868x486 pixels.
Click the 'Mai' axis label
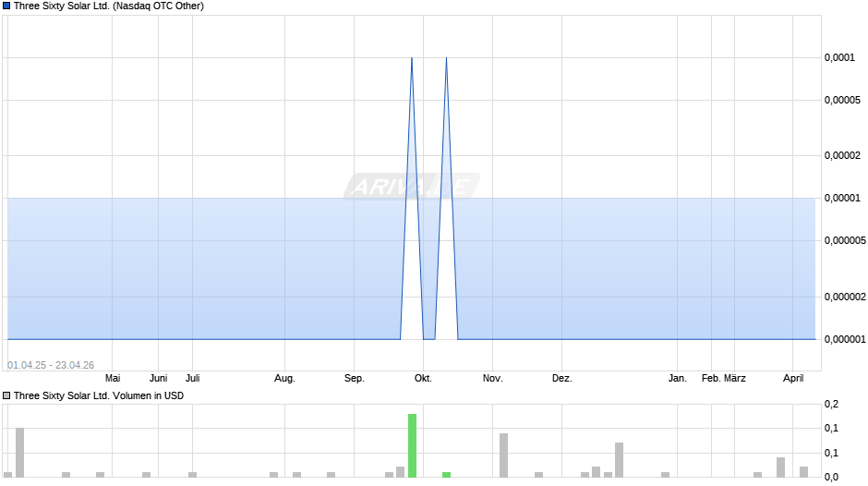(x=113, y=378)
